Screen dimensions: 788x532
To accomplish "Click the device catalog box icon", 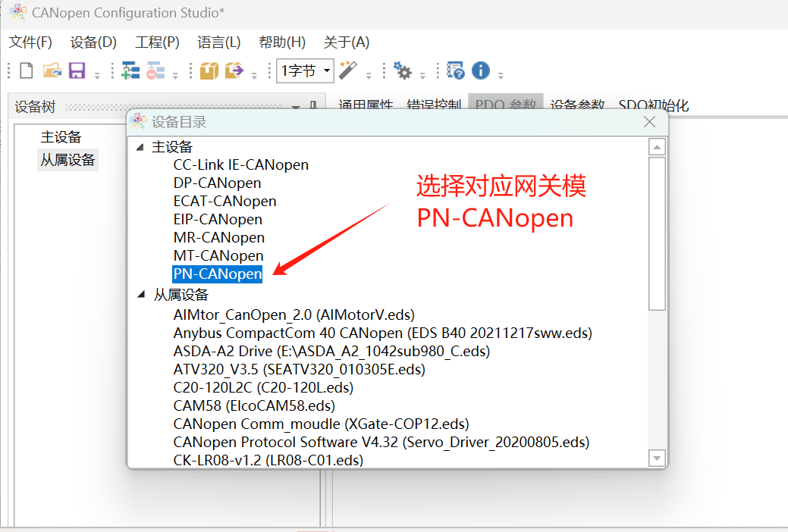I will [209, 70].
